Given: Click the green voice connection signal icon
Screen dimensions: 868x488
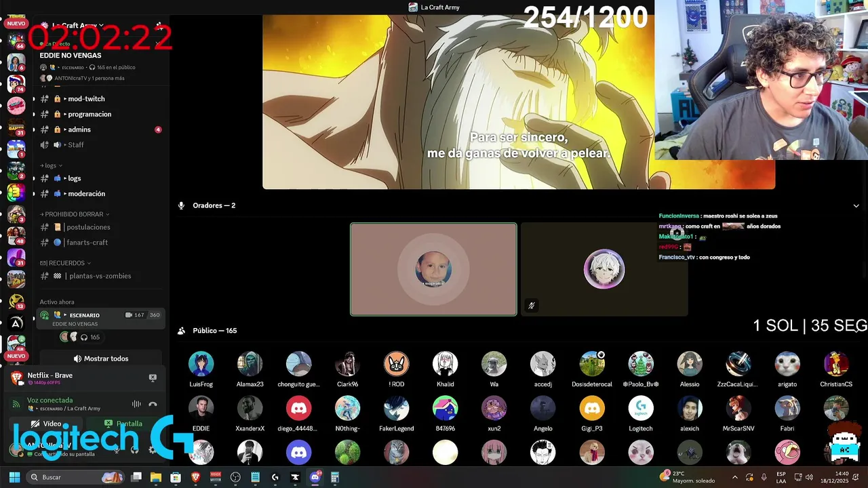Looking at the screenshot, I should (16, 404).
